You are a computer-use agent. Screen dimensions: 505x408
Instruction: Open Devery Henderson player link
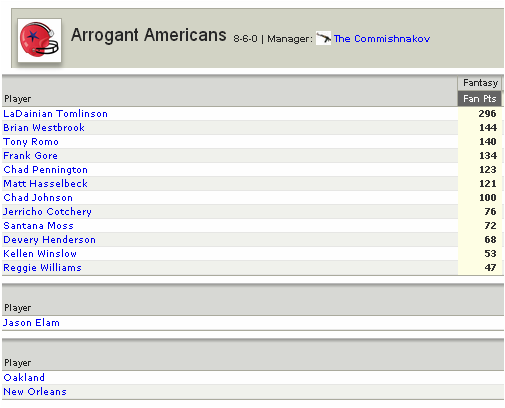(x=49, y=240)
